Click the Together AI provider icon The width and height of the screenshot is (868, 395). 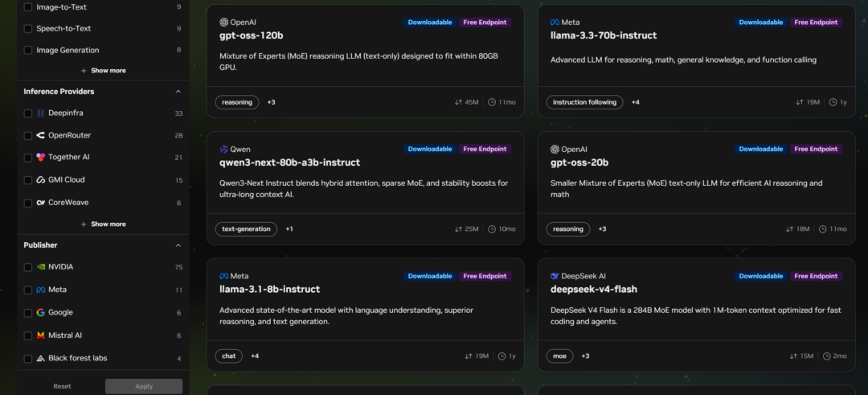point(40,158)
